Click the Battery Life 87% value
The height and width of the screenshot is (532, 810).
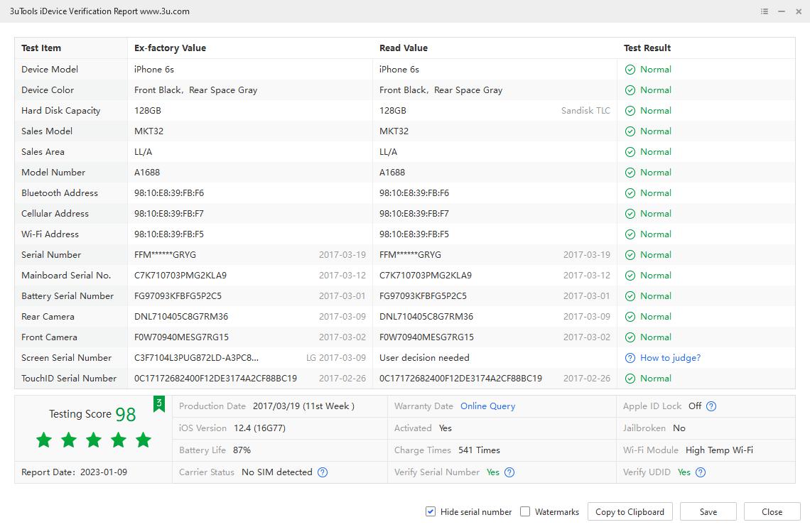[x=242, y=450]
